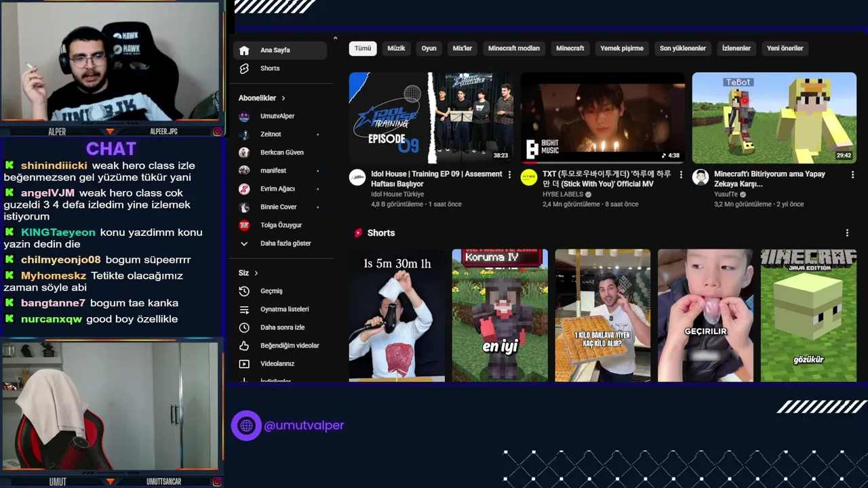Open the Shorts icon in sidebar

(x=244, y=68)
